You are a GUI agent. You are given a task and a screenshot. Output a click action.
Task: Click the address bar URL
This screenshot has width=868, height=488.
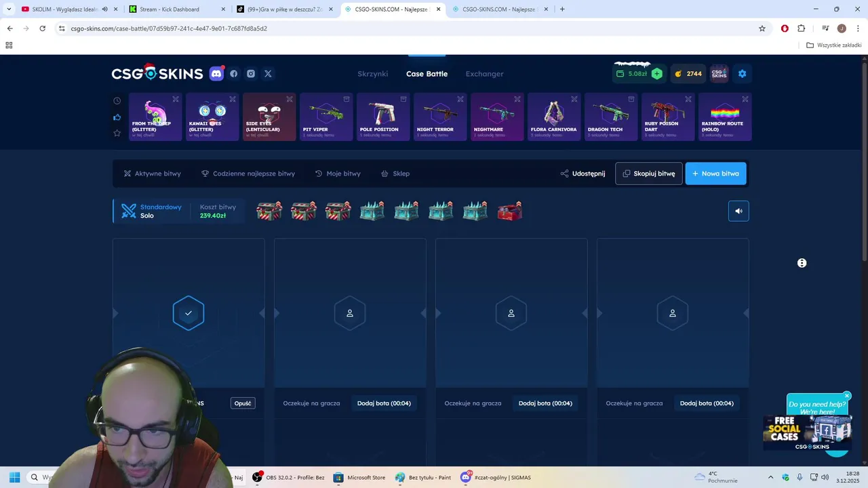click(x=169, y=28)
